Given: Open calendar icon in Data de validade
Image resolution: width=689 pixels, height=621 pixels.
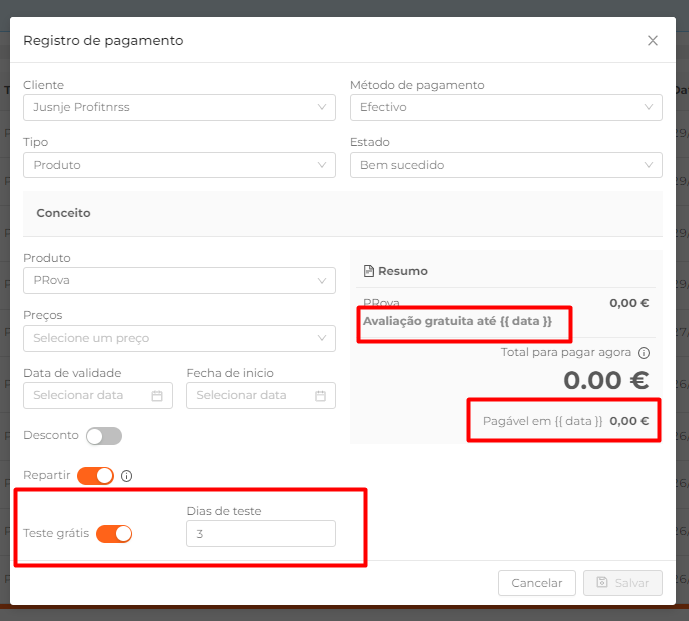Looking at the screenshot, I should pos(157,396).
